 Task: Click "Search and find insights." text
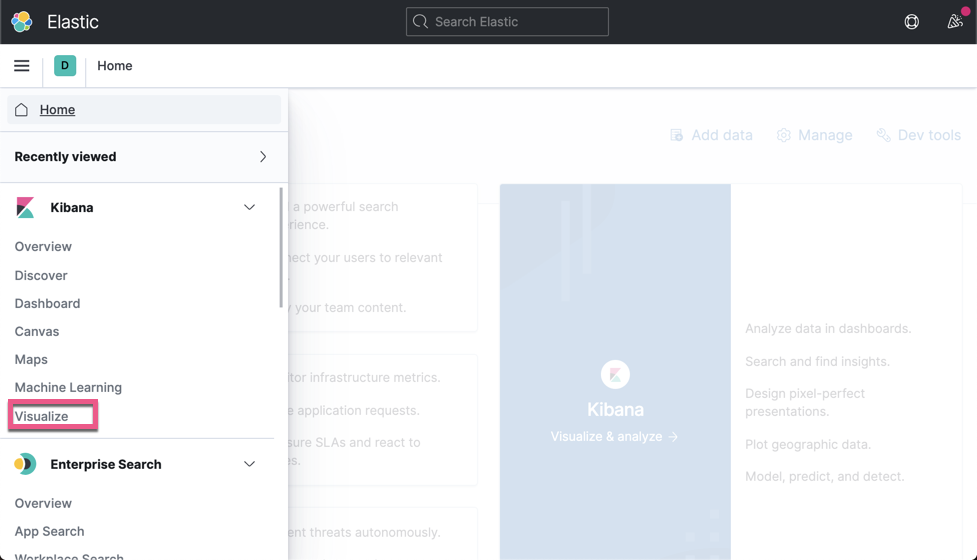817,361
